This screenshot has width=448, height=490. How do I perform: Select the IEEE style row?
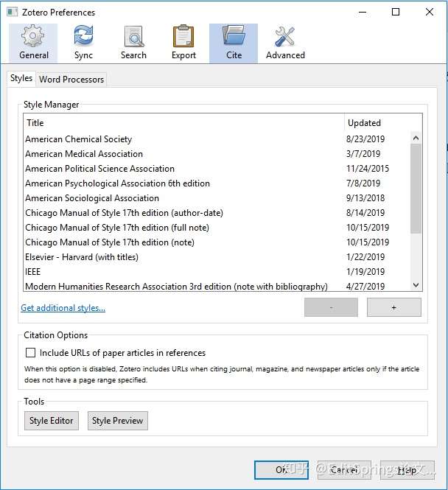pos(217,272)
